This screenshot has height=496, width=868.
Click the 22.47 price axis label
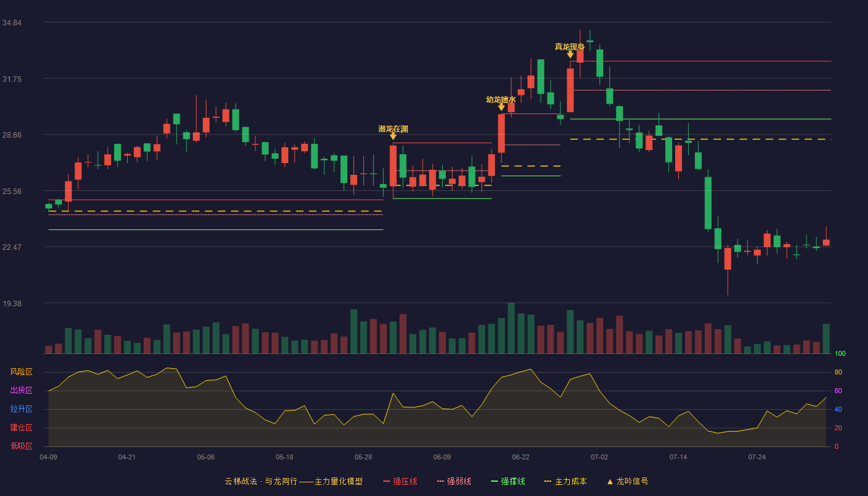coord(12,247)
